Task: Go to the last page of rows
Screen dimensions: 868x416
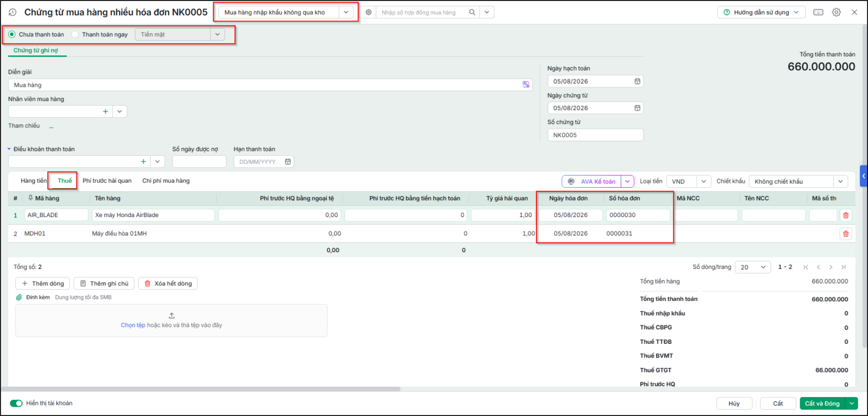Action: click(844, 267)
